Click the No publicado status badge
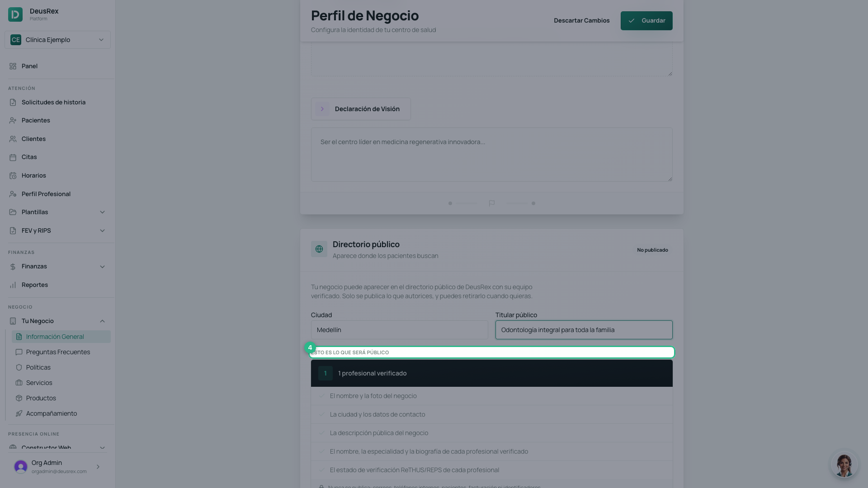868x488 pixels. click(x=652, y=250)
